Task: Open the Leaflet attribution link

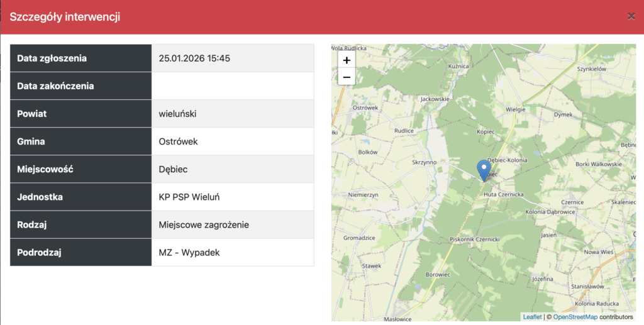Action: pyautogui.click(x=531, y=317)
